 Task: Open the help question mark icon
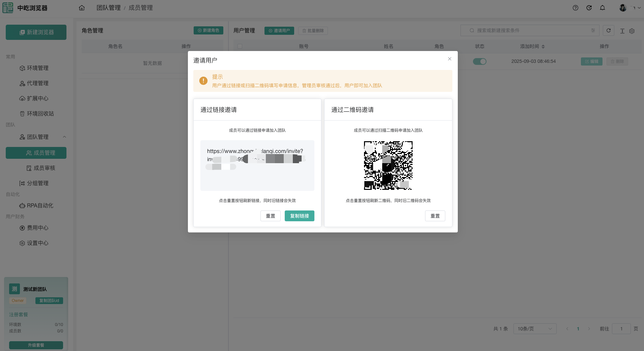pos(576,8)
